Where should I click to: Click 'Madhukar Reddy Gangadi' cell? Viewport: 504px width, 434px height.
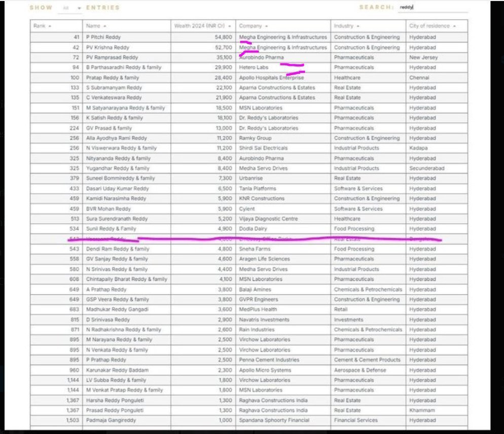(126, 310)
